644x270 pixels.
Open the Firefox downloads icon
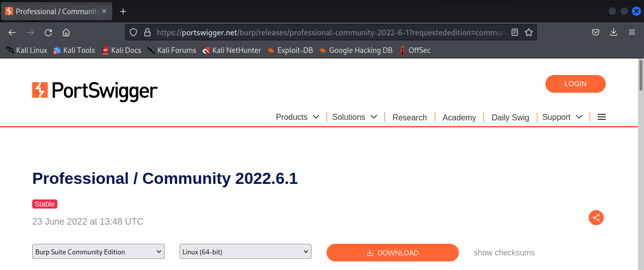pos(613,32)
